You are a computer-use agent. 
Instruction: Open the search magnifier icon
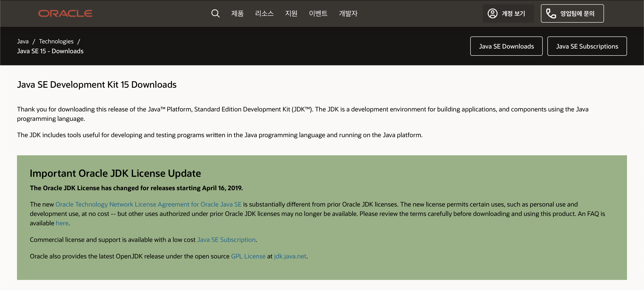click(215, 13)
